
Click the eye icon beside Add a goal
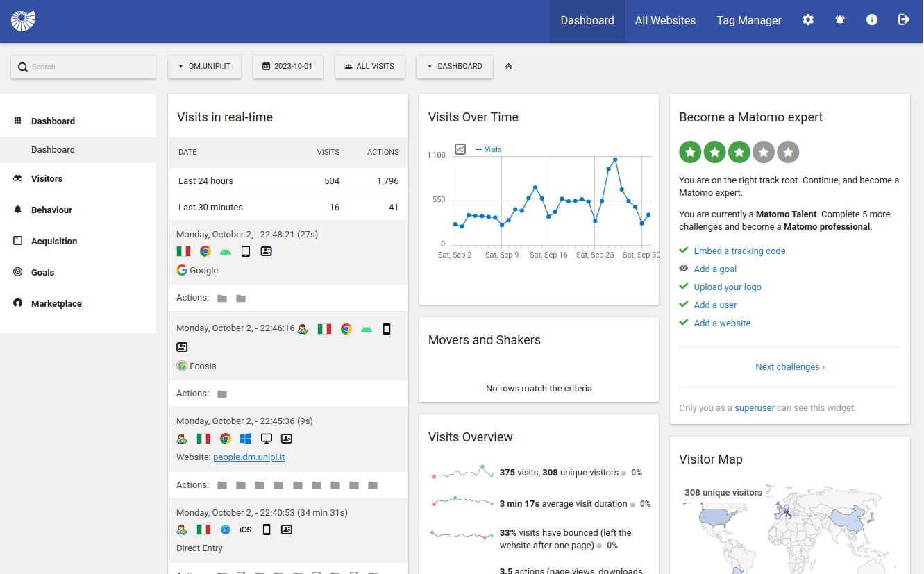[x=684, y=269]
